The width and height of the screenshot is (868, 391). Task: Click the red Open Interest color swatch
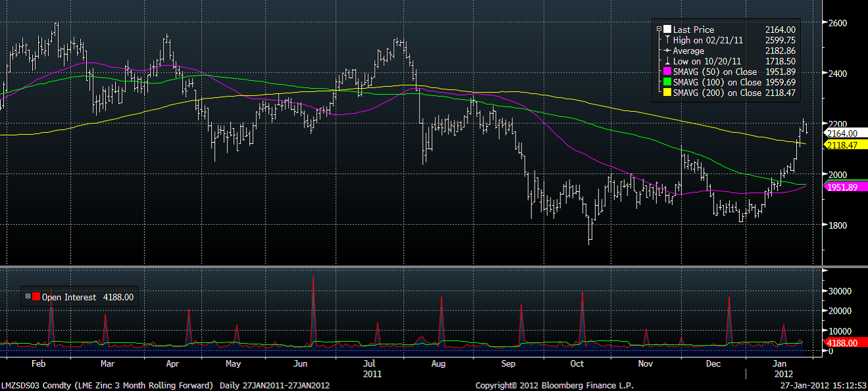(x=37, y=297)
